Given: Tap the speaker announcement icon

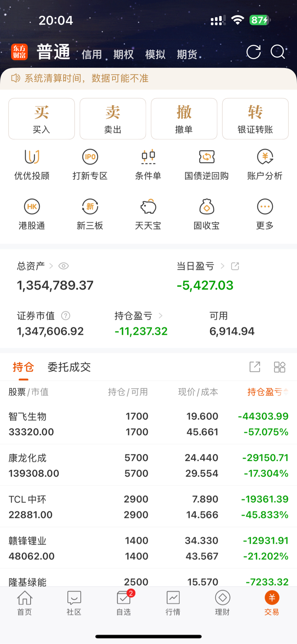Looking at the screenshot, I should 15,79.
